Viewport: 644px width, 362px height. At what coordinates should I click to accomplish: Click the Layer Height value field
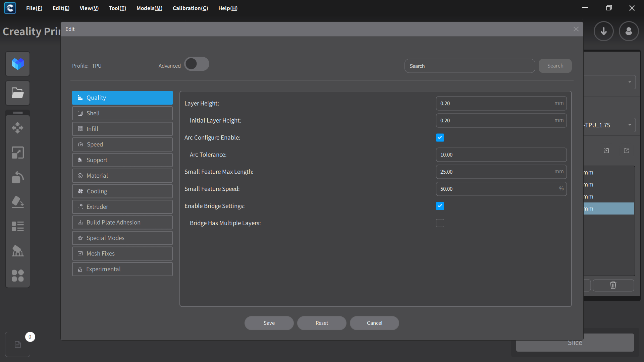pyautogui.click(x=501, y=103)
